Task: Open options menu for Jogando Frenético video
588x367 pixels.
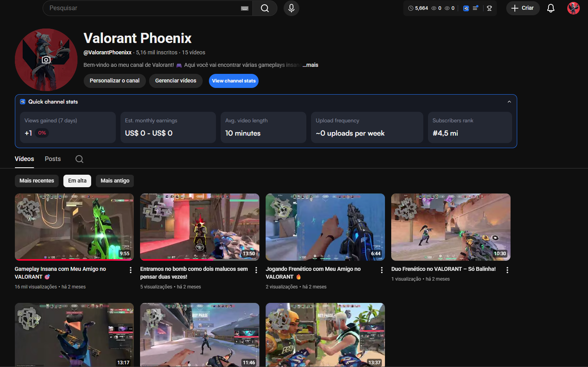Action: click(x=382, y=270)
